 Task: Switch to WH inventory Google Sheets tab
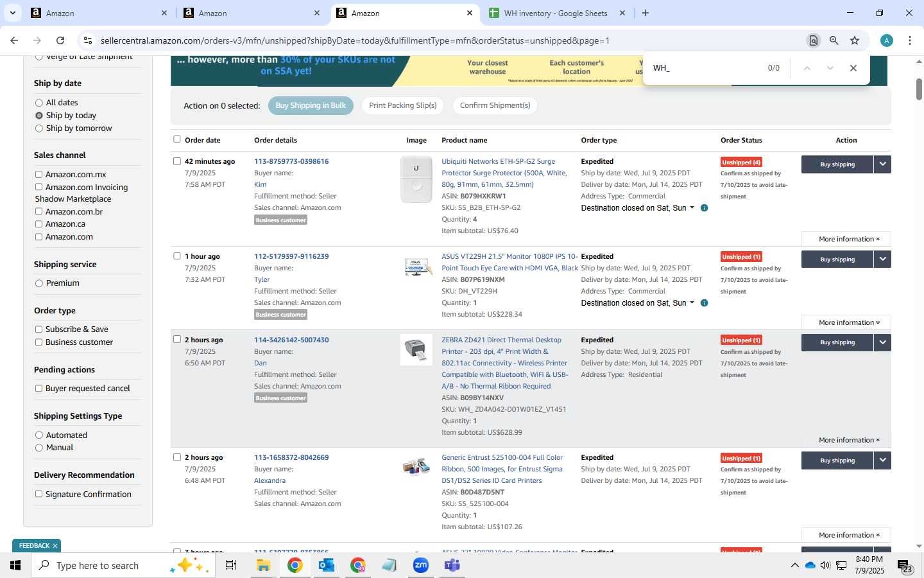click(556, 13)
